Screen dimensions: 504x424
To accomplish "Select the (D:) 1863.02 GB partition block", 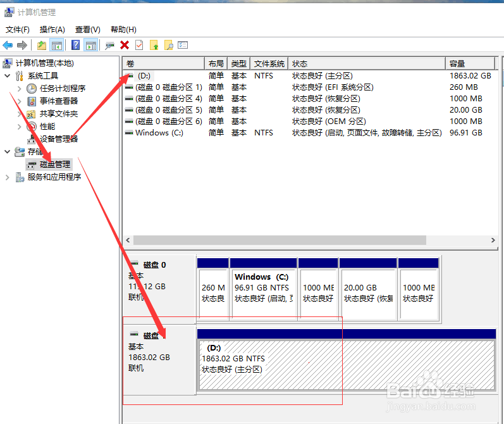I will tap(347, 360).
